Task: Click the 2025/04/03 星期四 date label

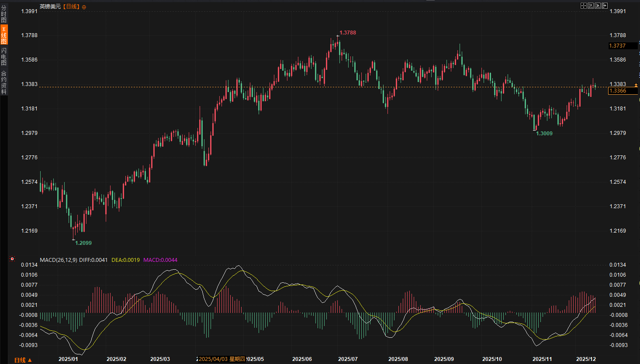Action: (221, 359)
